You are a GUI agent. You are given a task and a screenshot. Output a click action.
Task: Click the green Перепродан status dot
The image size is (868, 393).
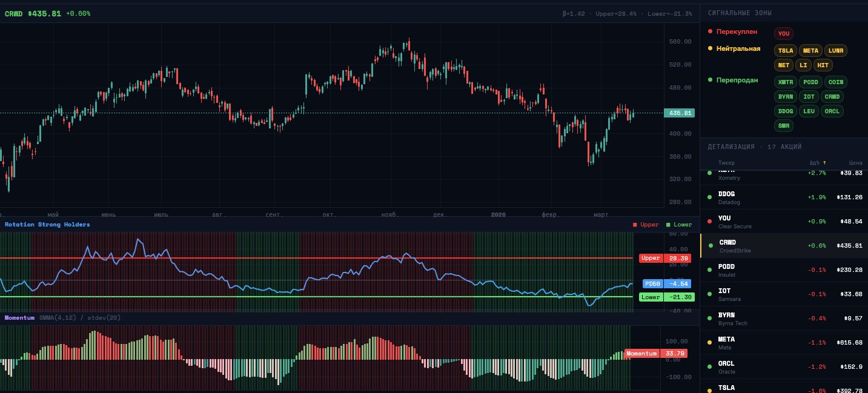coord(710,80)
